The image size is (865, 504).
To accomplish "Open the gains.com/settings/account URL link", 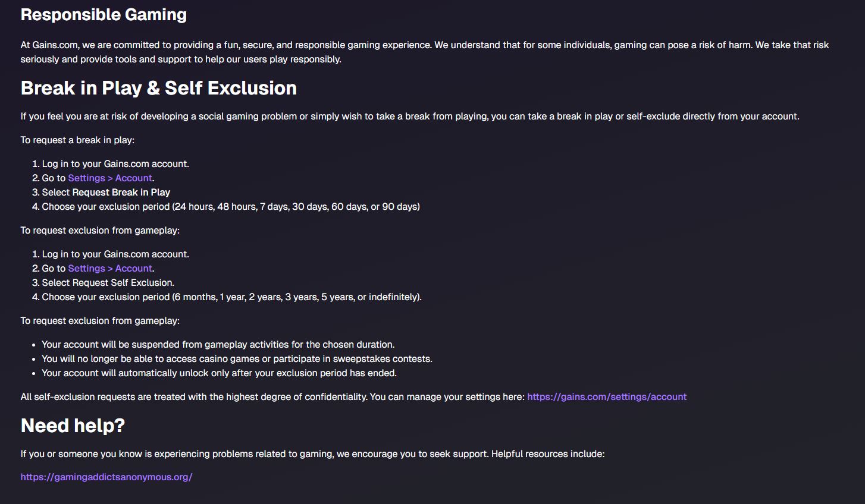I will 606,397.
